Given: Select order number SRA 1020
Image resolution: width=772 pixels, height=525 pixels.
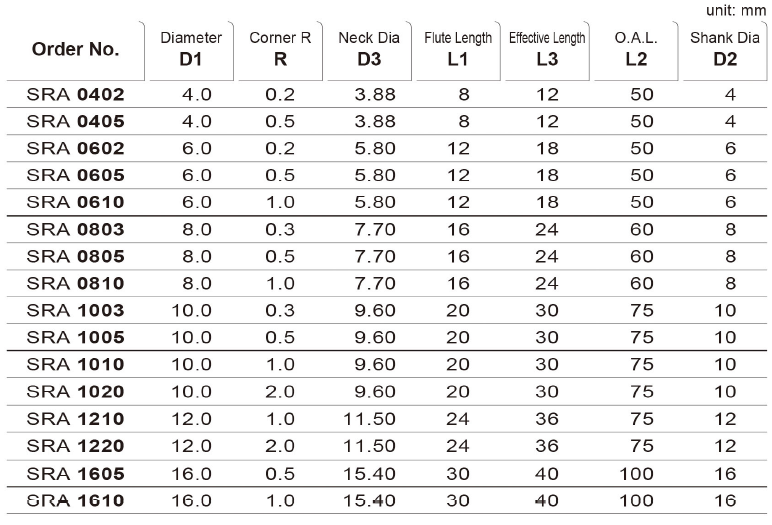Looking at the screenshot, I should click(75, 392).
